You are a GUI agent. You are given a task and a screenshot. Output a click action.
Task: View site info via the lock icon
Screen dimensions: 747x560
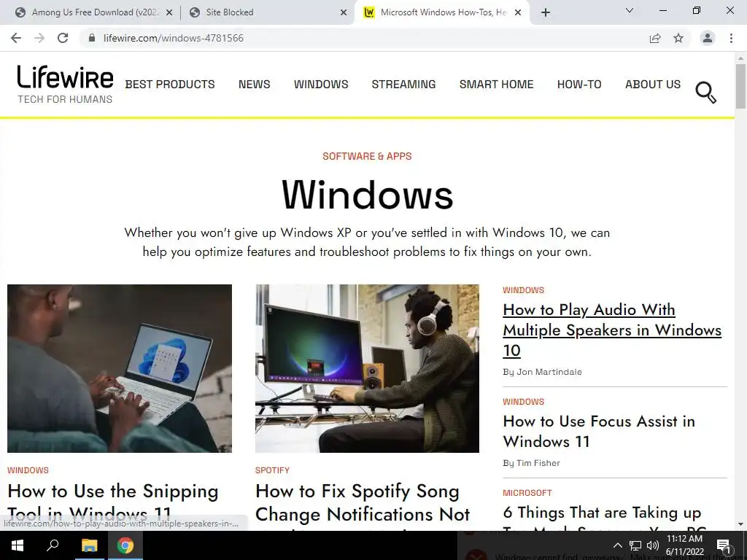[x=92, y=38]
